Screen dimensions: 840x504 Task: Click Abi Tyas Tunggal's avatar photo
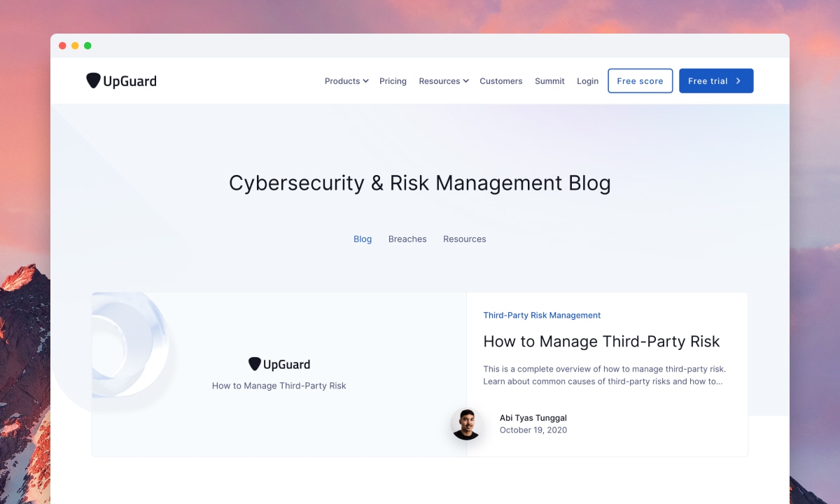(x=466, y=424)
